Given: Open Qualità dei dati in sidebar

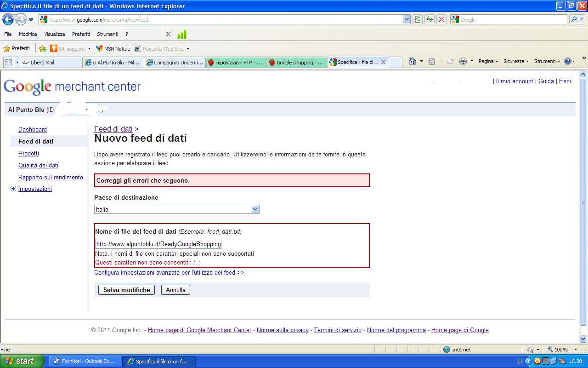Looking at the screenshot, I should (38, 166).
